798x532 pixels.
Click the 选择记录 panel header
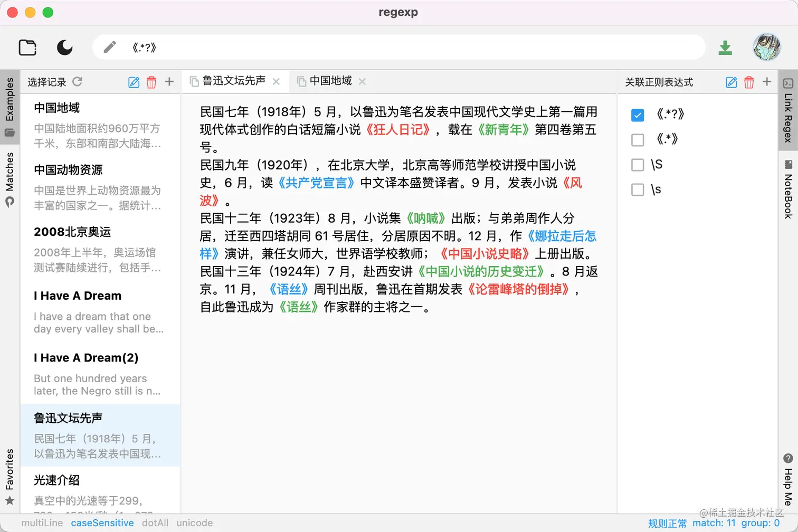pos(47,82)
